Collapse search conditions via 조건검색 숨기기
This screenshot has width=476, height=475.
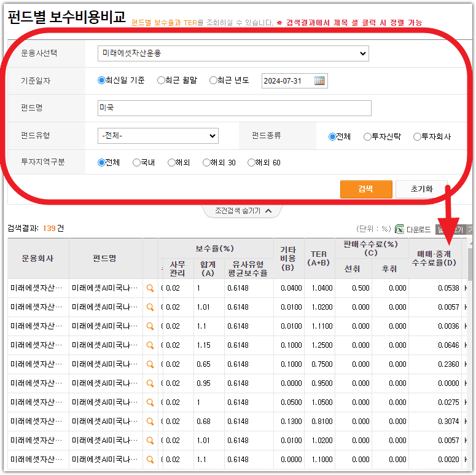(x=243, y=211)
